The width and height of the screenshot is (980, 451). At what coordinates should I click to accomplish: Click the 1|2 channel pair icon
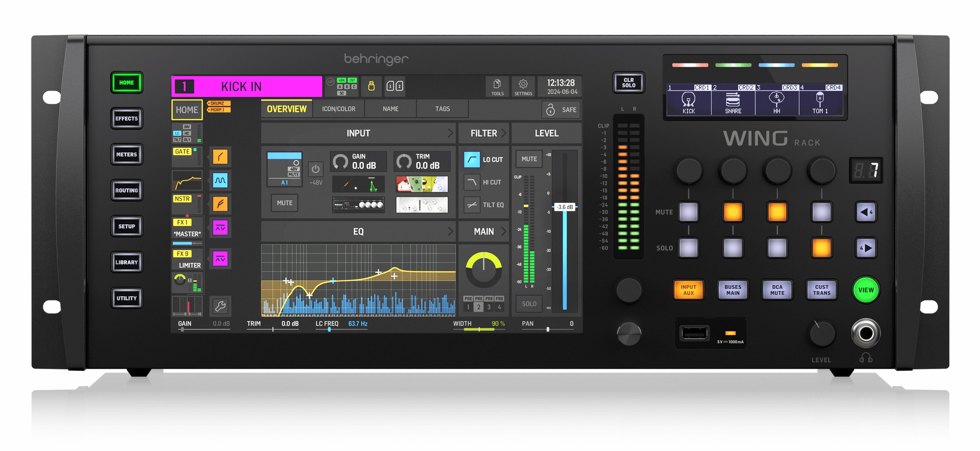[x=395, y=86]
